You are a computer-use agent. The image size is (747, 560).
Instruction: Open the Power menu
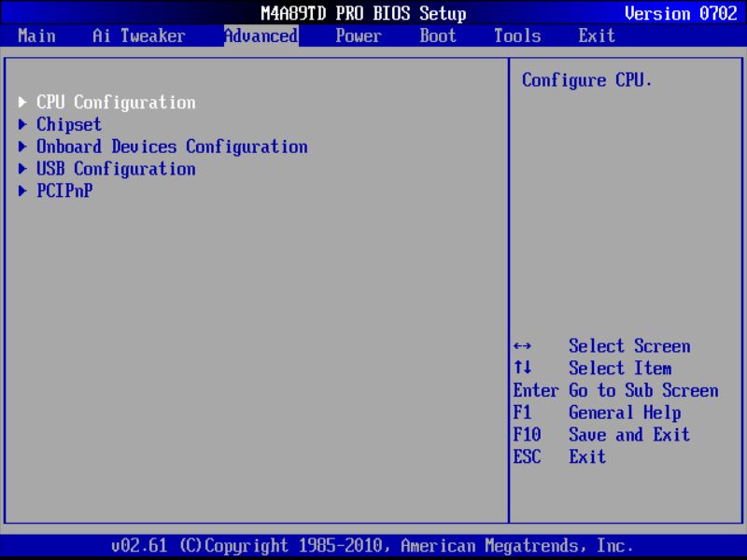[x=358, y=35]
